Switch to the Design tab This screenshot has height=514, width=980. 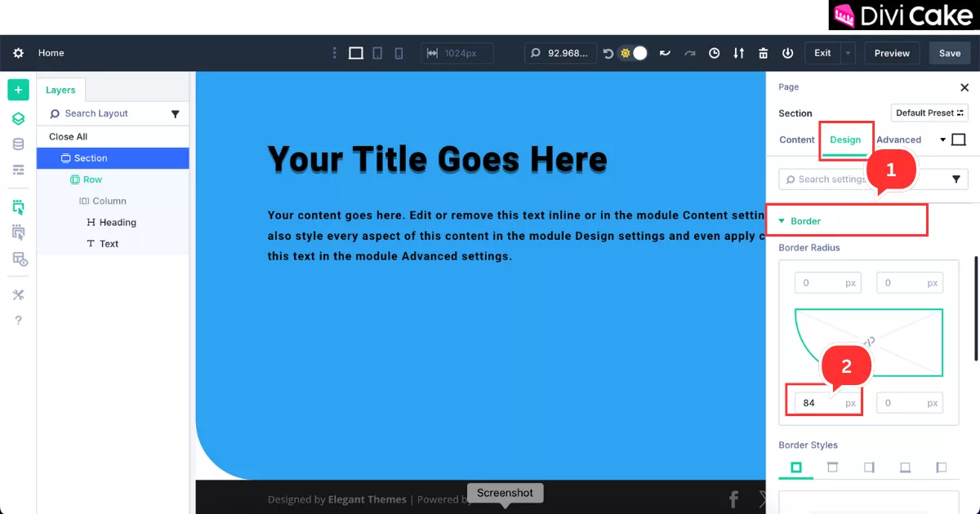[x=845, y=140]
